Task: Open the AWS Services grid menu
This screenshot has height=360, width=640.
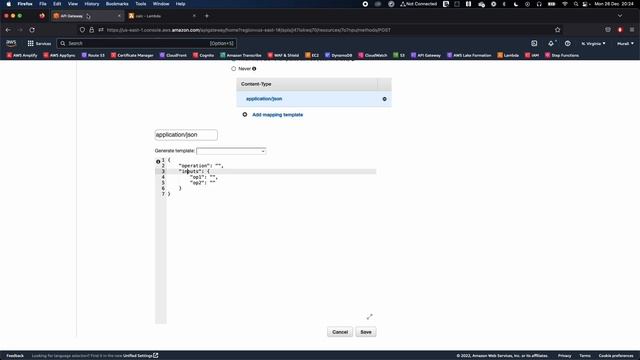Action: (x=39, y=43)
